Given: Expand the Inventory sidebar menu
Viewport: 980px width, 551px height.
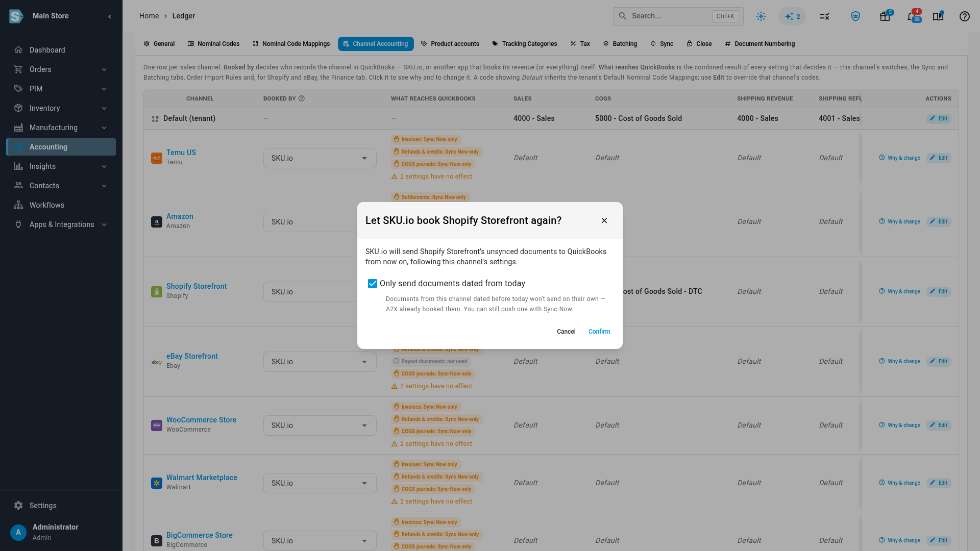Looking at the screenshot, I should click(x=61, y=108).
